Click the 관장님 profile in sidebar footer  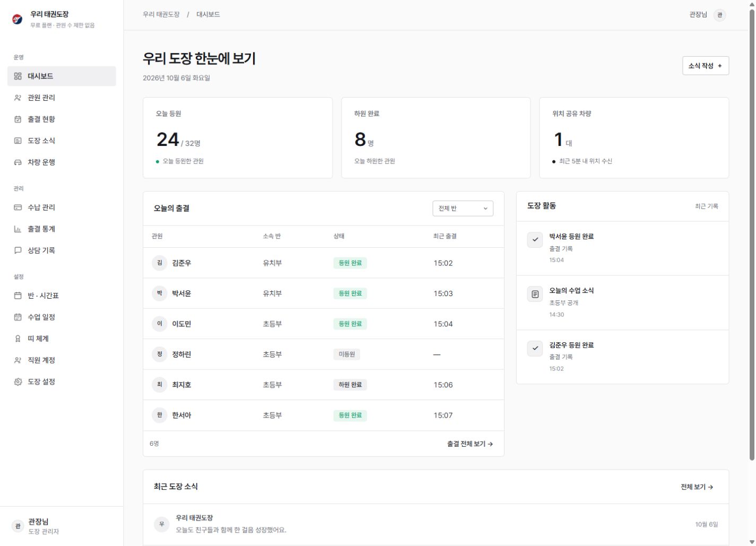tap(62, 526)
